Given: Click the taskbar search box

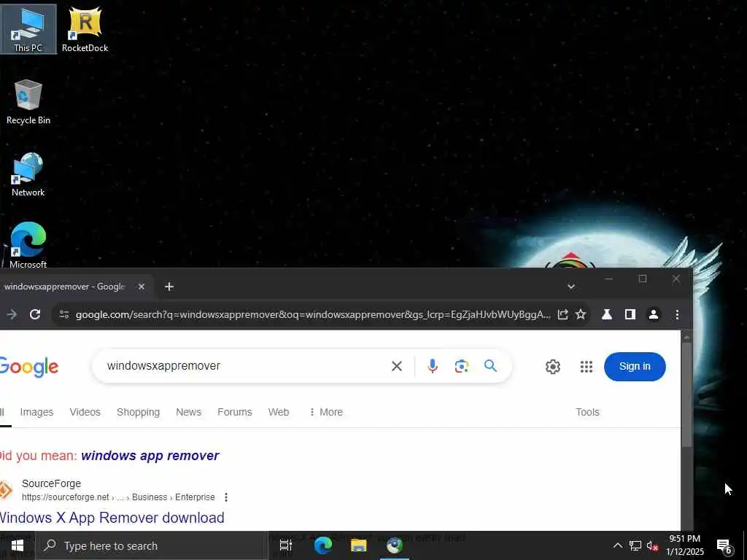Looking at the screenshot, I should click(152, 545).
